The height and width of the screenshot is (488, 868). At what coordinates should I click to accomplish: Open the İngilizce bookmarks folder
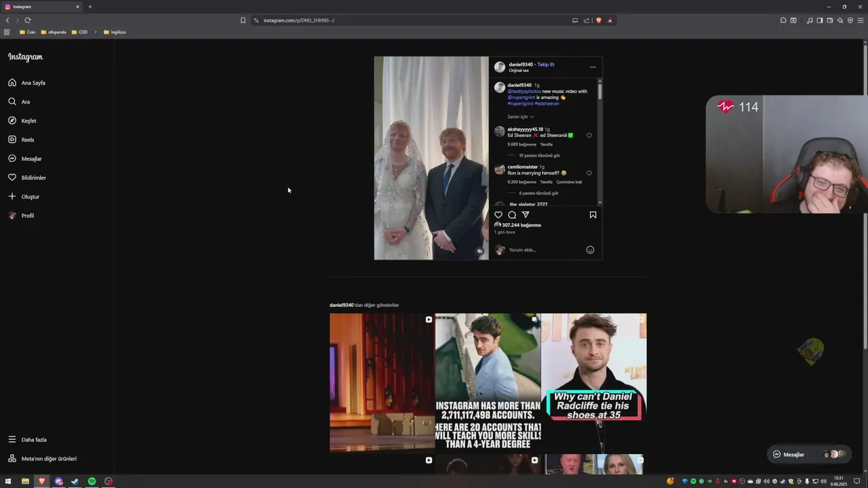(115, 32)
